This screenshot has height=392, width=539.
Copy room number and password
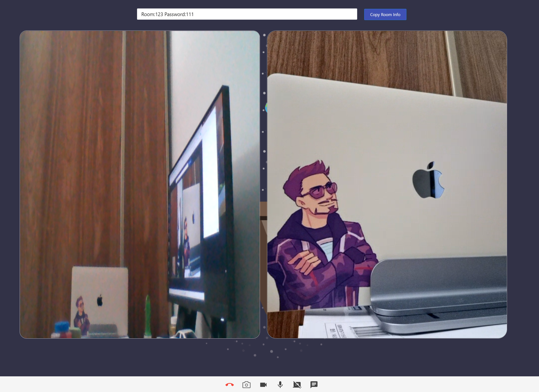(x=385, y=14)
